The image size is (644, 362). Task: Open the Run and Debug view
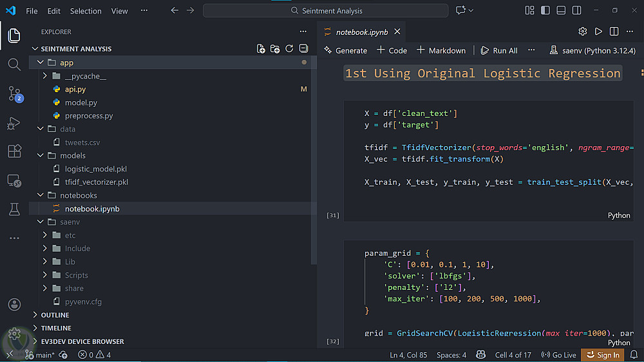coord(14,123)
